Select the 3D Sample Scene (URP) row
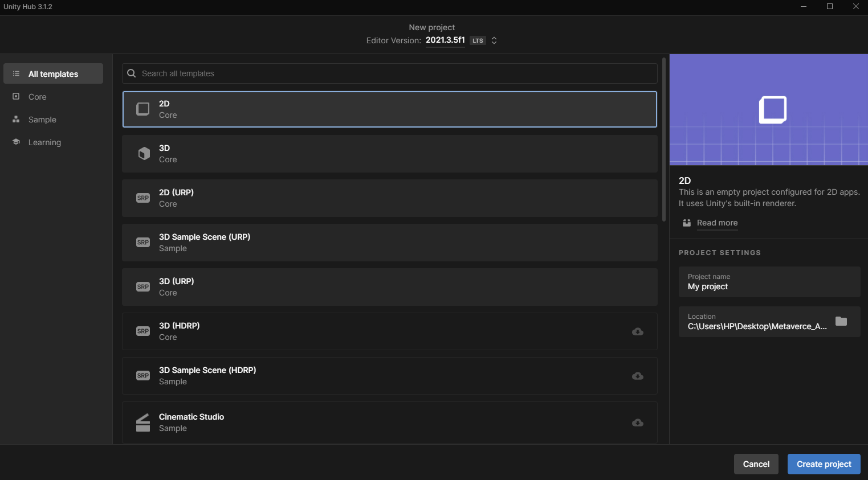Image resolution: width=868 pixels, height=480 pixels. [x=390, y=242]
